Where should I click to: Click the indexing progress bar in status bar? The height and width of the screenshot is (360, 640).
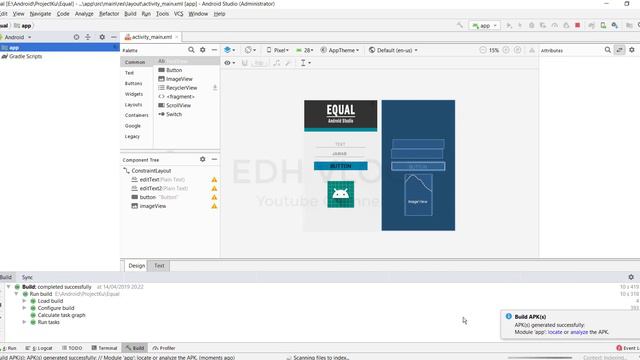pos(540,358)
